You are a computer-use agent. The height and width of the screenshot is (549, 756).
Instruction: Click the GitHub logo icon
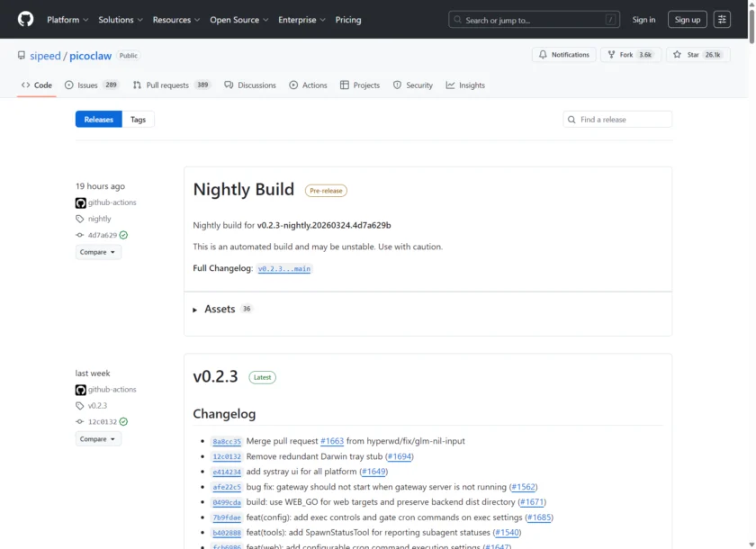pos(25,19)
